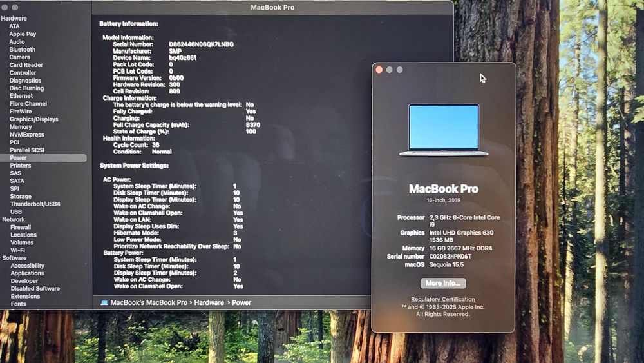This screenshot has height=363, width=644.
Task: Select Controller in sidebar
Action: (23, 73)
